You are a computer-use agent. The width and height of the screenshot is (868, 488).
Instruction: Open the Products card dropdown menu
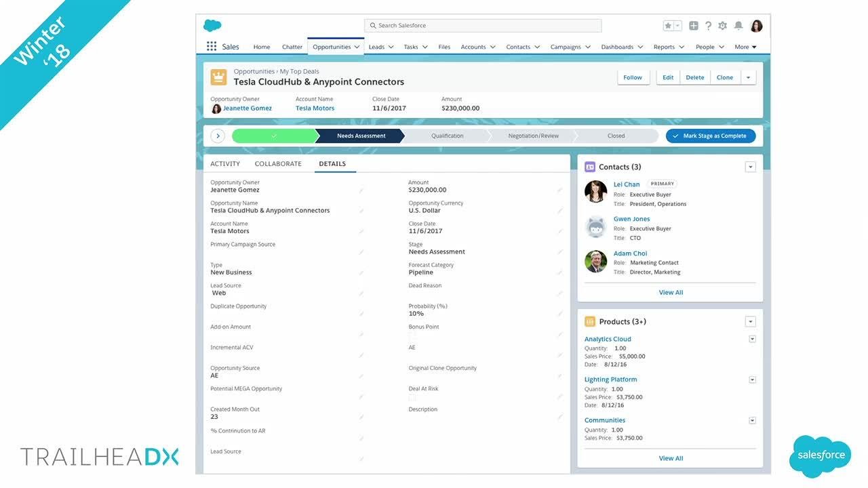750,321
